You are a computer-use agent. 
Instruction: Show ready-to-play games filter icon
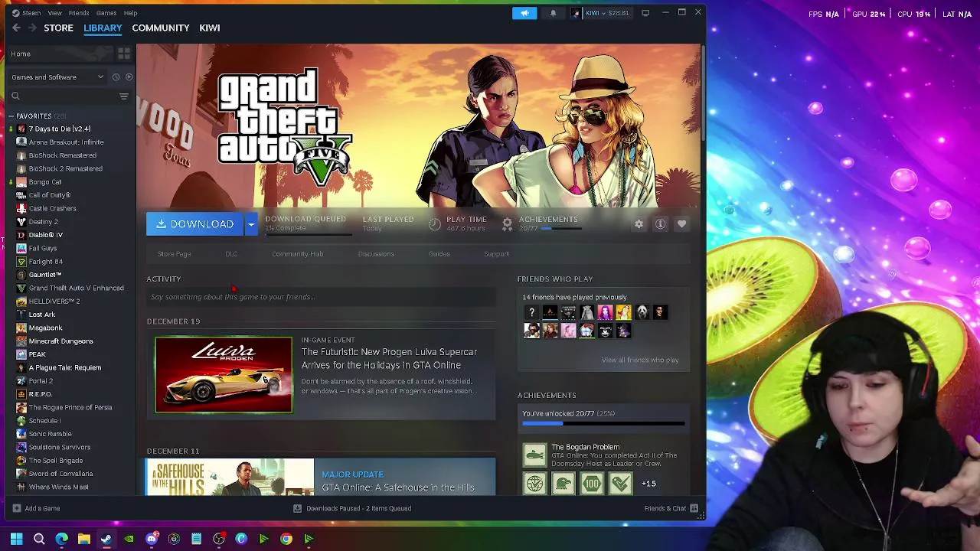point(129,77)
